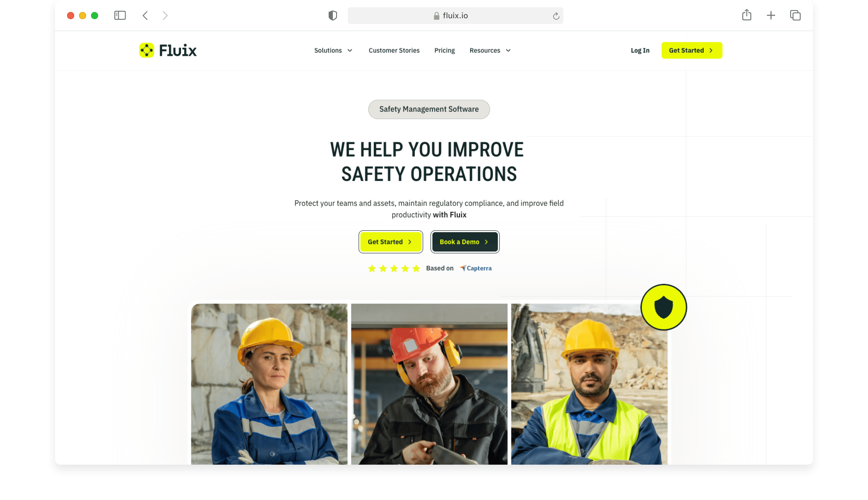The height and width of the screenshot is (500, 868).
Task: Open Customer Stories in navigation
Action: pos(394,51)
